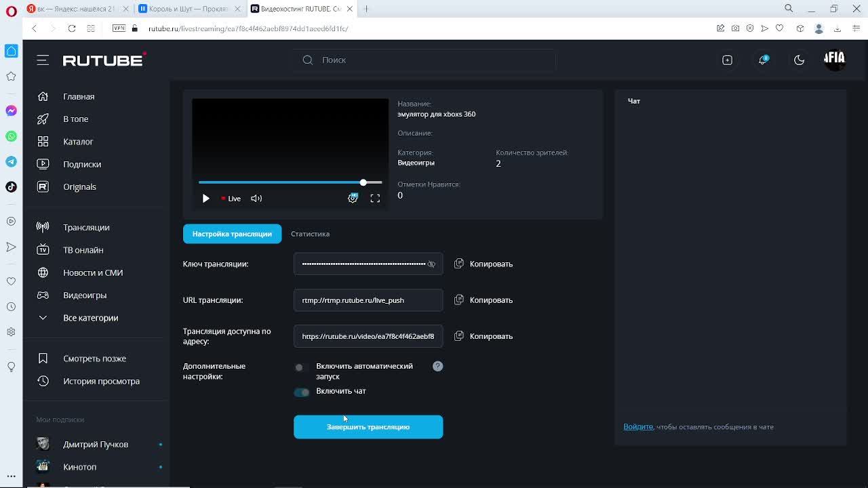Switch to the Яндекс browser tab
This screenshot has height=488, width=868.
(x=76, y=9)
